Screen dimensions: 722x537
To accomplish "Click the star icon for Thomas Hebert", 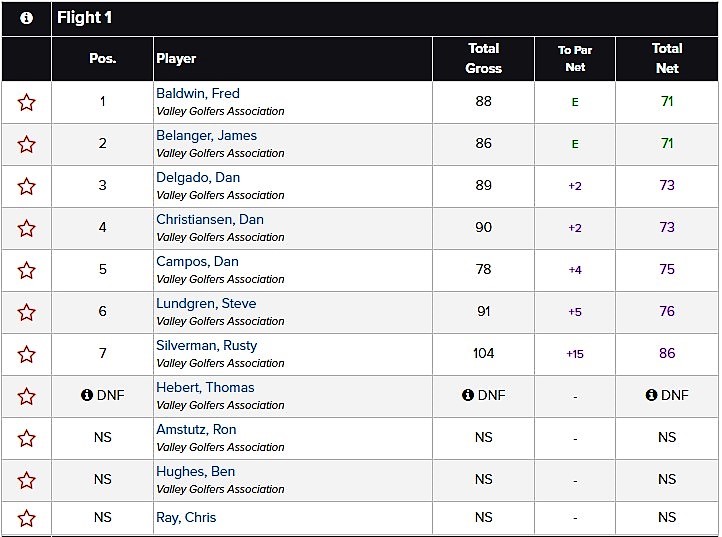I will (x=26, y=396).
